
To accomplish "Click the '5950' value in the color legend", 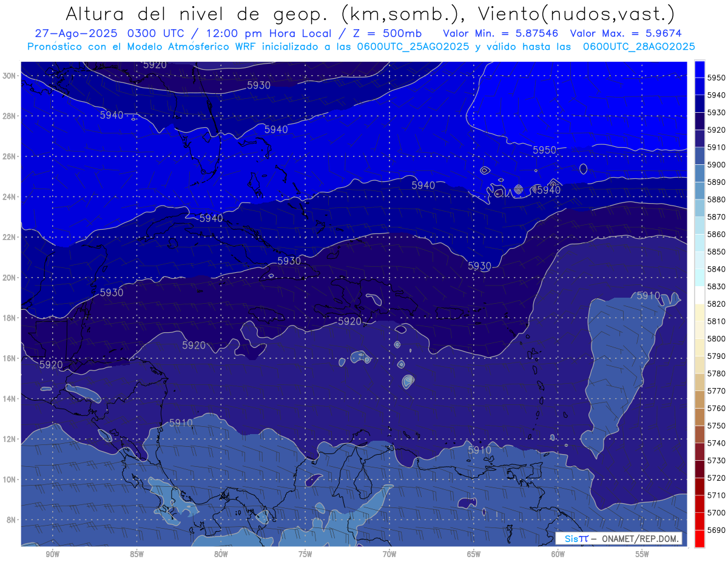I will (x=716, y=78).
